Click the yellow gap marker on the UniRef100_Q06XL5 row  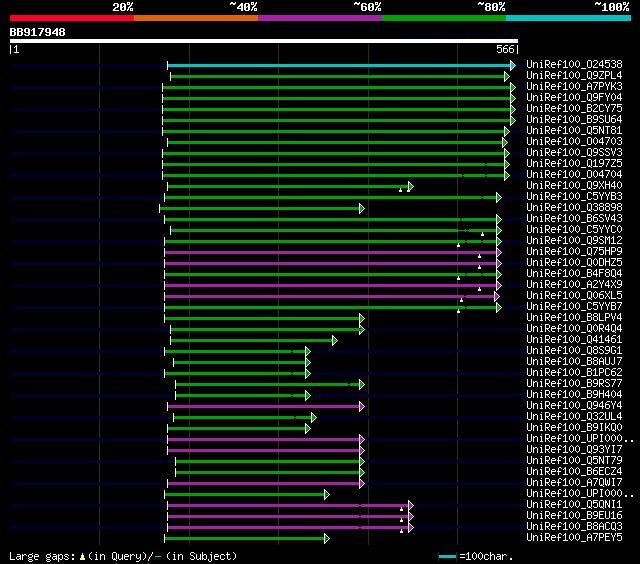click(x=462, y=300)
